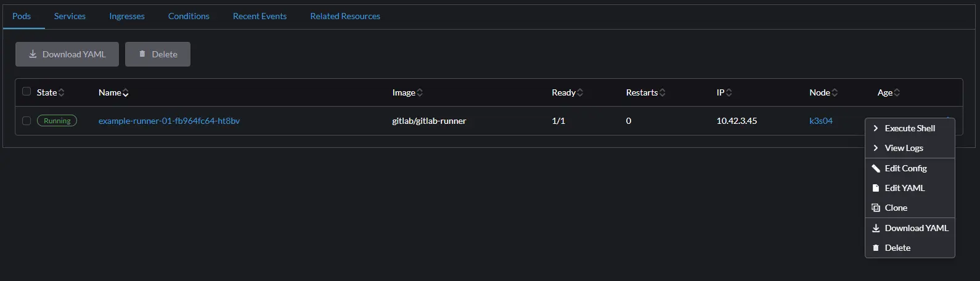Click the View Logs chevron icon
The image size is (980, 281).
[875, 148]
